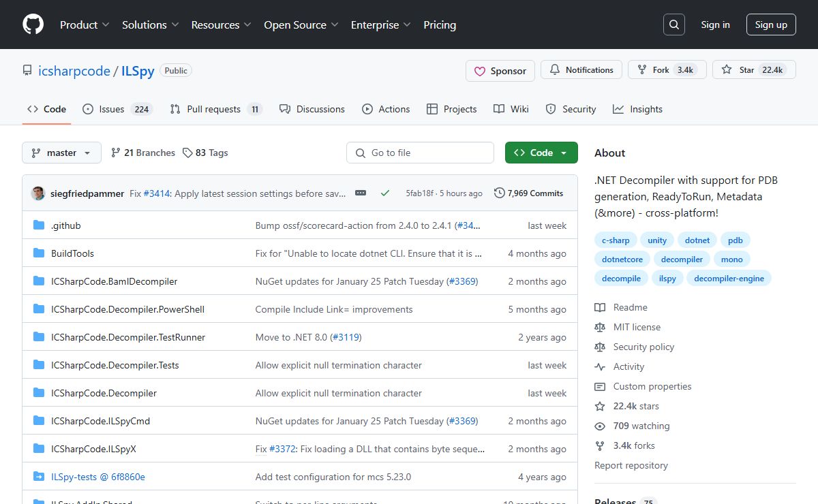The height and width of the screenshot is (504, 818).
Task: Open the search magnifier button
Action: tap(674, 25)
